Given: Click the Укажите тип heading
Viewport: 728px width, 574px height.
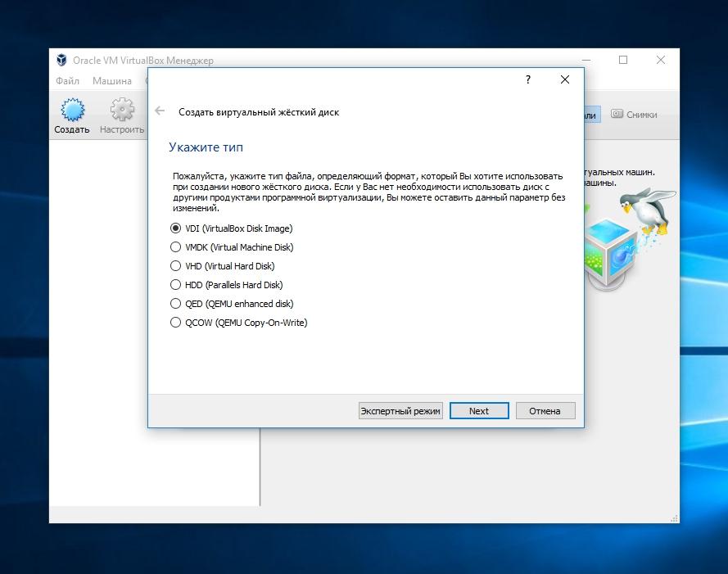Looking at the screenshot, I should click(x=206, y=147).
